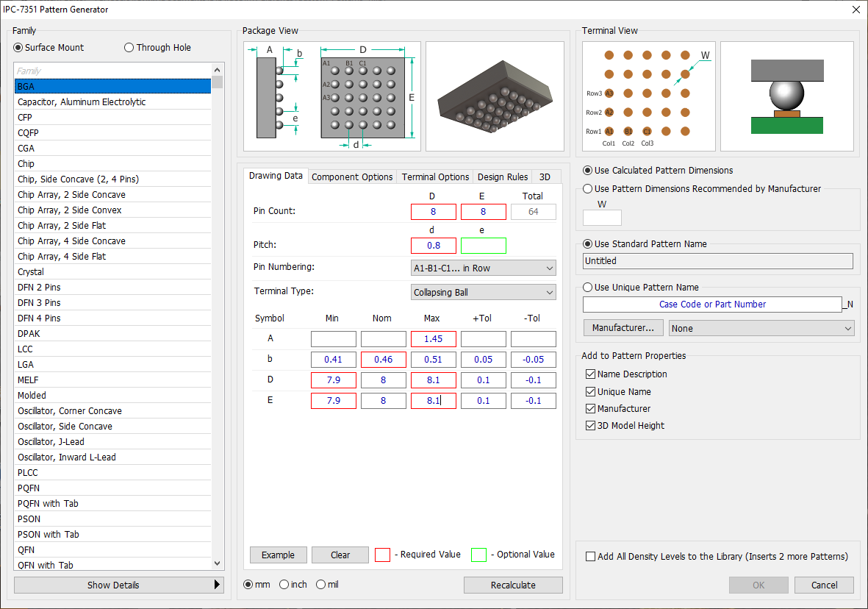The width and height of the screenshot is (868, 609).
Task: Choose Use Calculated Pattern Dimensions
Action: (x=588, y=171)
